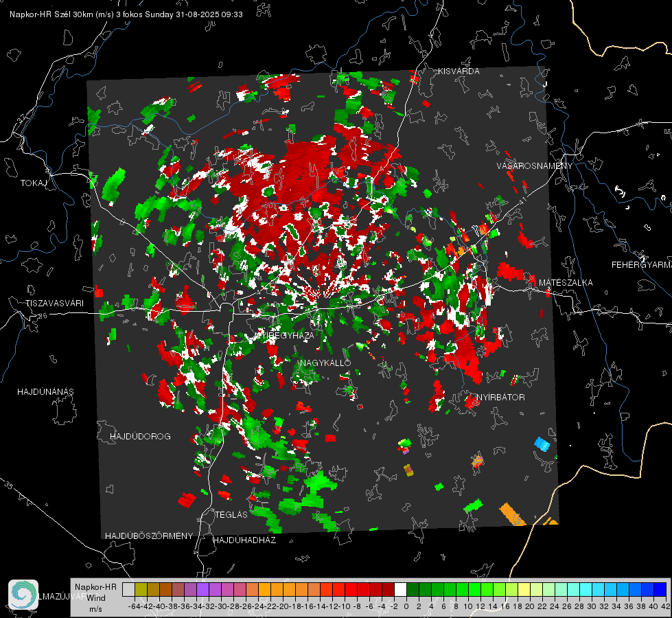
Task: Click the NYÍRBÁTOR town label
Action: coord(500,397)
